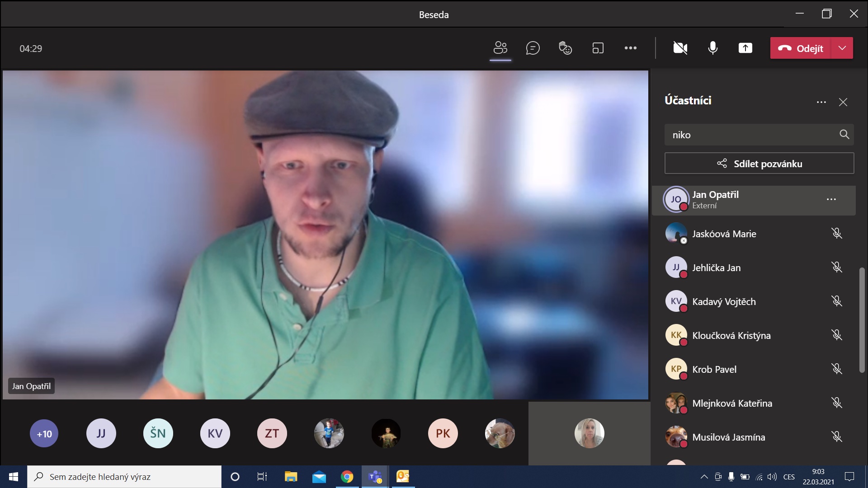Screen dimensions: 868x488
Task: Select Kloučková Kristýna in participants list
Action: tap(731, 335)
